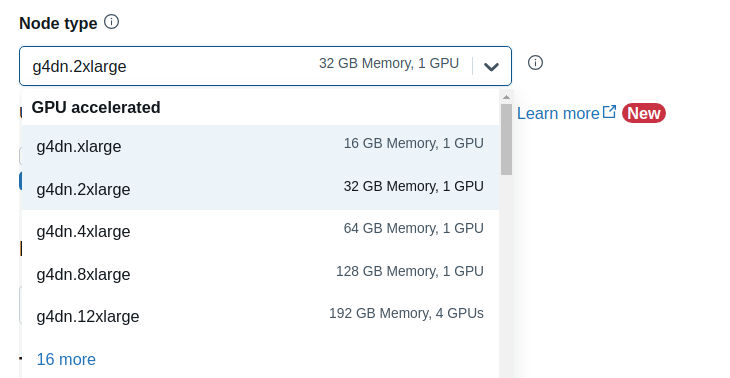Click the "New" red badge
The height and width of the screenshot is (378, 730).
(x=644, y=113)
